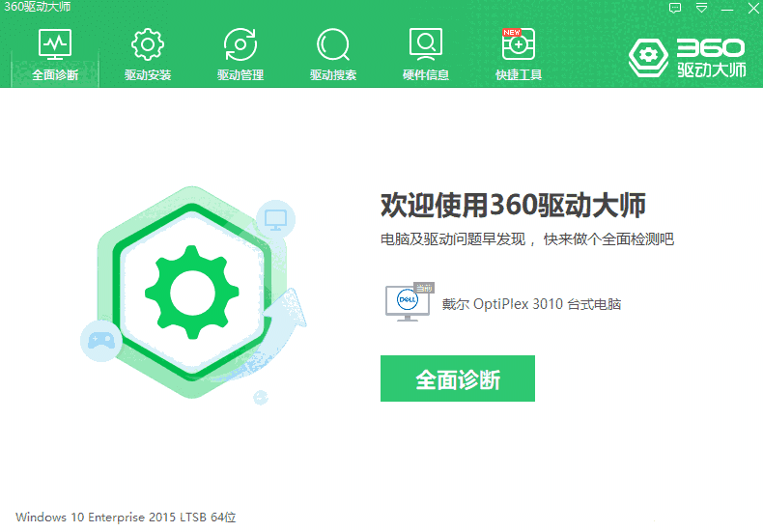Click the Dell computer icon
This screenshot has height=532, width=763.
click(409, 302)
